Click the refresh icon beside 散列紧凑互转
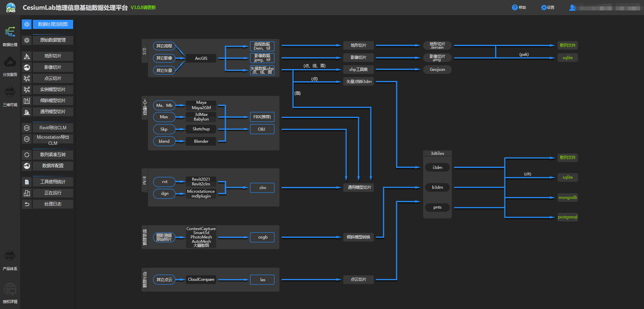644x309 pixels. click(27, 155)
